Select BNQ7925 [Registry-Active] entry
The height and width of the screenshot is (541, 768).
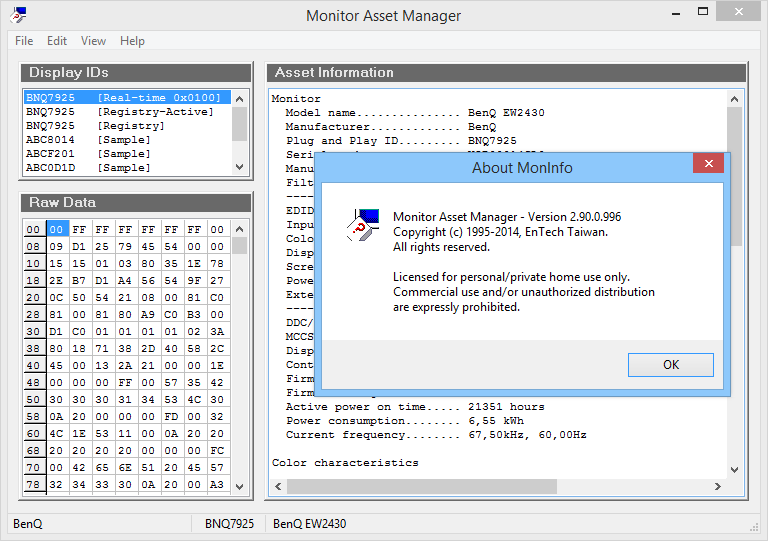[x=127, y=112]
